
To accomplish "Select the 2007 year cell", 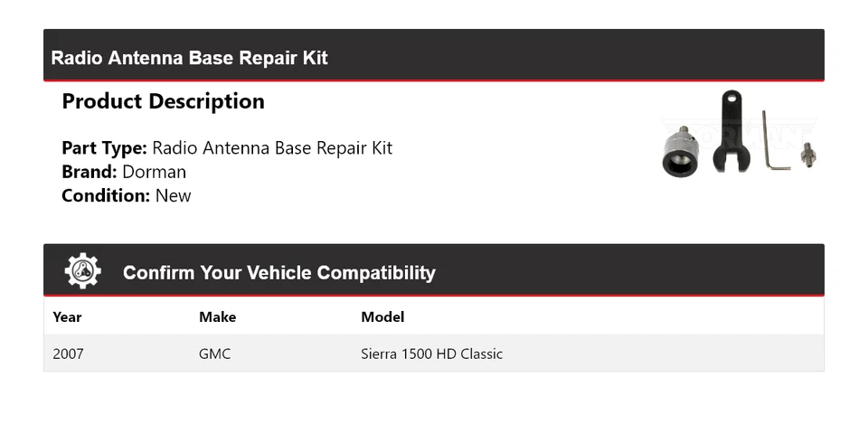I will pos(68,354).
